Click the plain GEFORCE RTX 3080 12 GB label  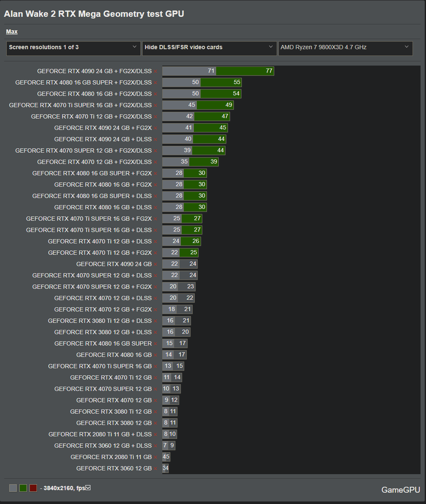coord(114,423)
